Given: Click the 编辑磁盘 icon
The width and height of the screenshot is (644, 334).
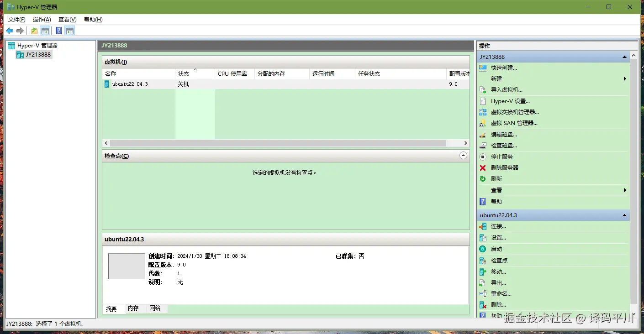Looking at the screenshot, I should [483, 135].
